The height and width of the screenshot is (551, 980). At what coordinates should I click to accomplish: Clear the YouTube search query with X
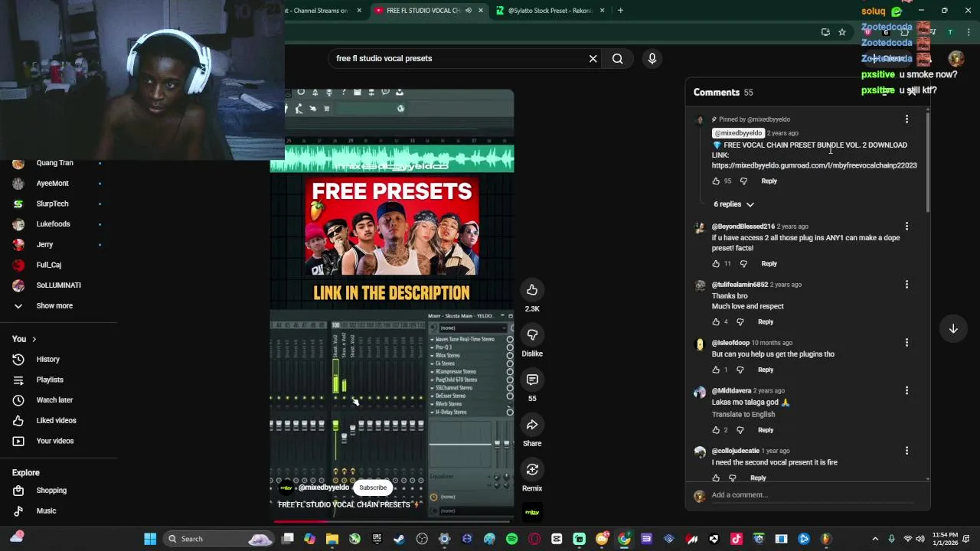coord(593,58)
